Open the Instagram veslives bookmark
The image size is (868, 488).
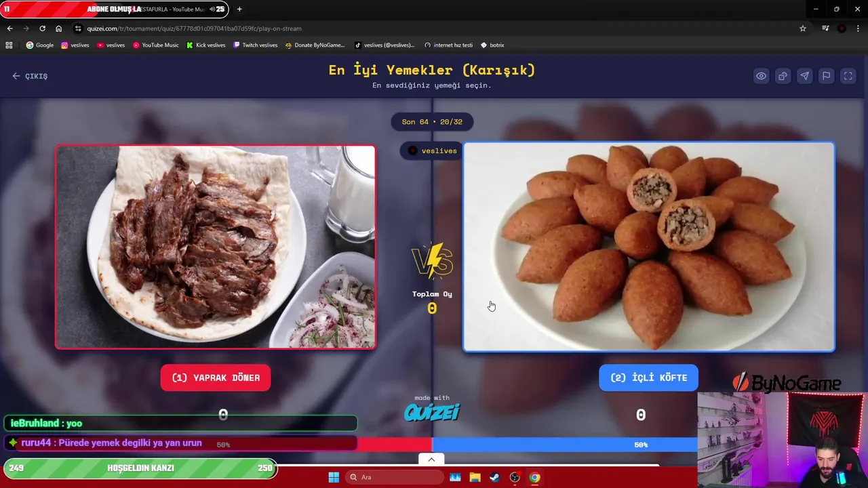pos(75,45)
